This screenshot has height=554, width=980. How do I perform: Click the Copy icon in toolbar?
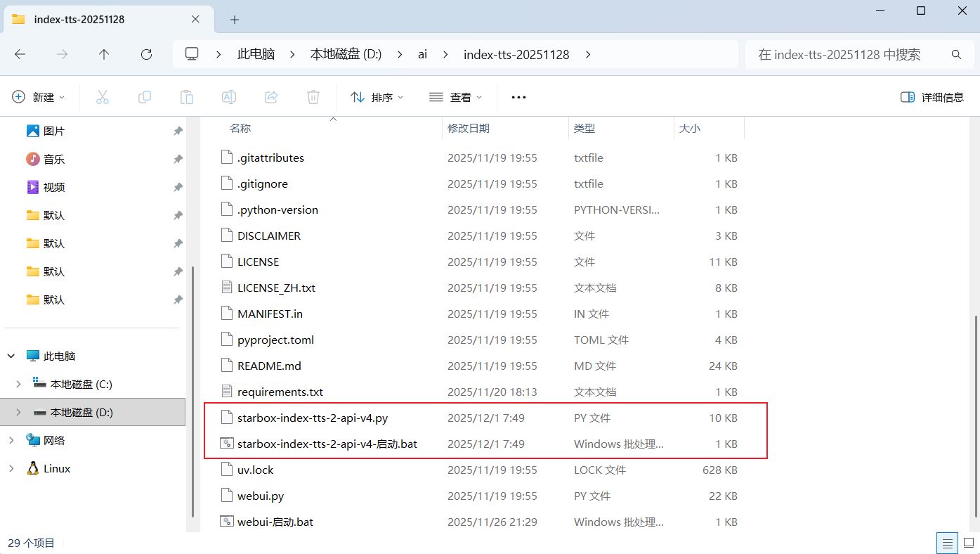(145, 97)
